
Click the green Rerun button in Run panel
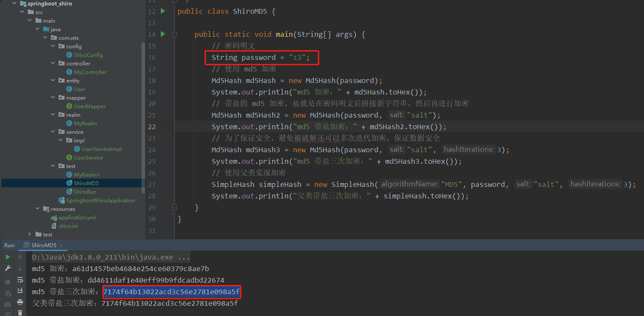[x=8, y=257]
